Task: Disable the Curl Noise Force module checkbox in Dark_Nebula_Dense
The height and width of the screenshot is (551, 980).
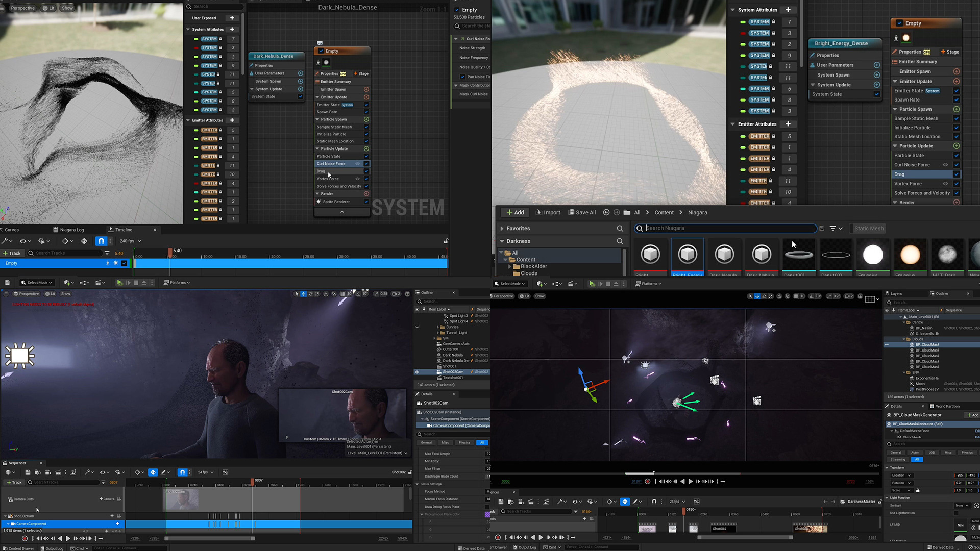Action: click(x=366, y=164)
